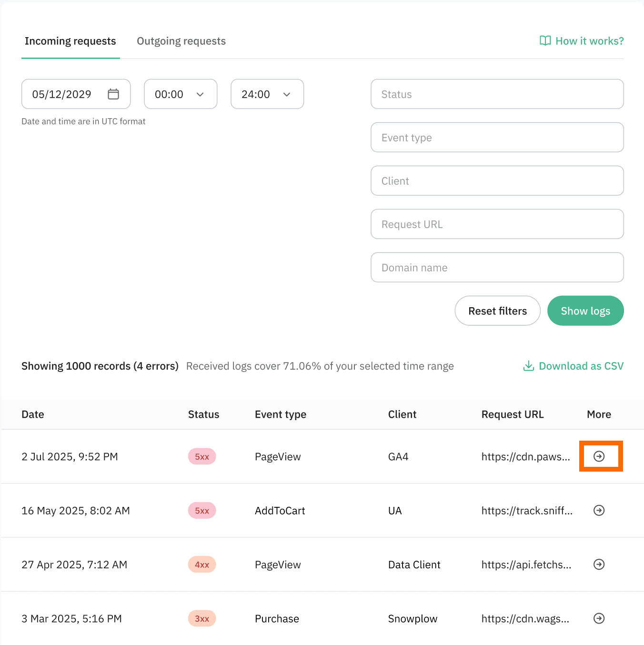The height and width of the screenshot is (645, 644).
Task: Expand the 00:00 start time dropdown
Action: 181,94
